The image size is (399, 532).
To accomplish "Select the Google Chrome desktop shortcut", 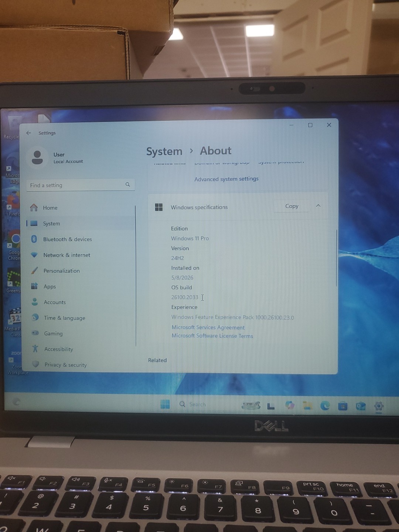I will click(x=14, y=246).
